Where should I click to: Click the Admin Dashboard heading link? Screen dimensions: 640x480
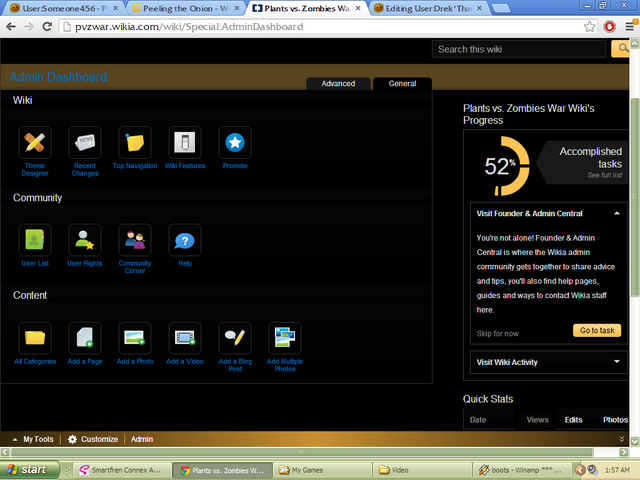tap(58, 77)
